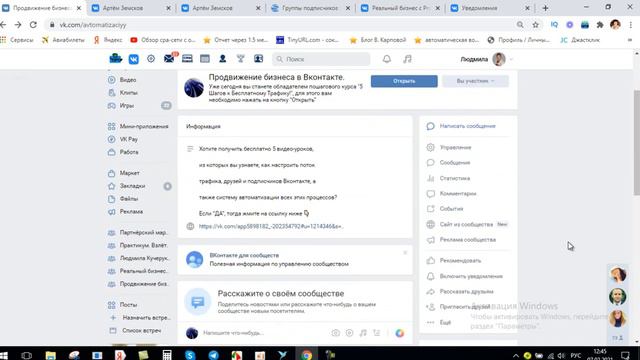Click the VK search field
This screenshot has width=640, height=360.
tap(321, 59)
